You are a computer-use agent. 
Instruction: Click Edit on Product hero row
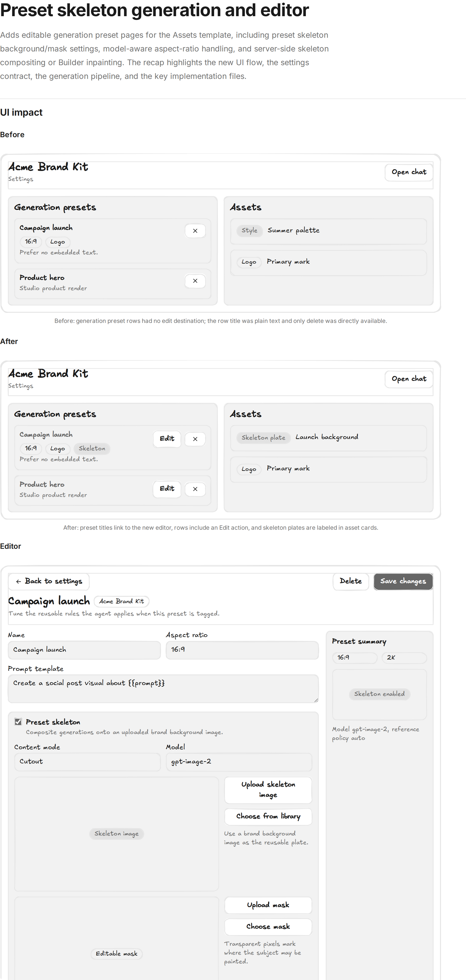(x=167, y=489)
